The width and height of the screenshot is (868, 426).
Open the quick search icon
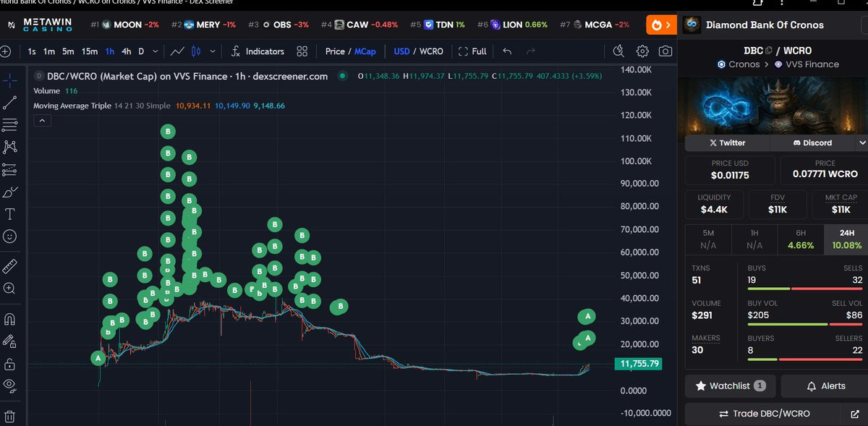618,51
